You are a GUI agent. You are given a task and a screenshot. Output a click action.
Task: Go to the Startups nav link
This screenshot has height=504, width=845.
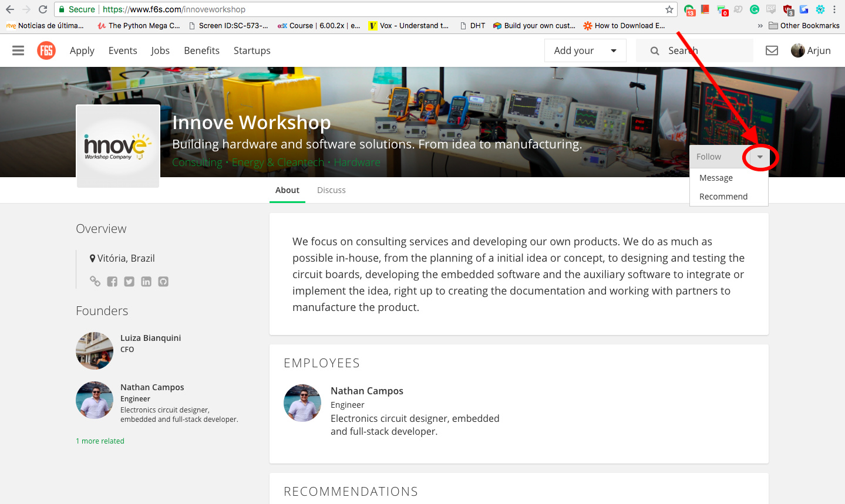tap(252, 50)
